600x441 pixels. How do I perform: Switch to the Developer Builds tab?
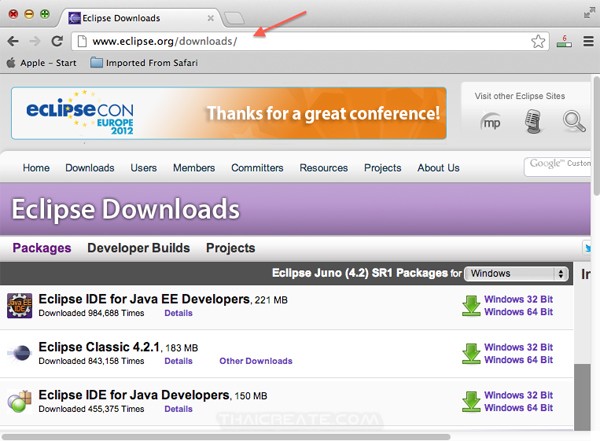[x=139, y=248]
